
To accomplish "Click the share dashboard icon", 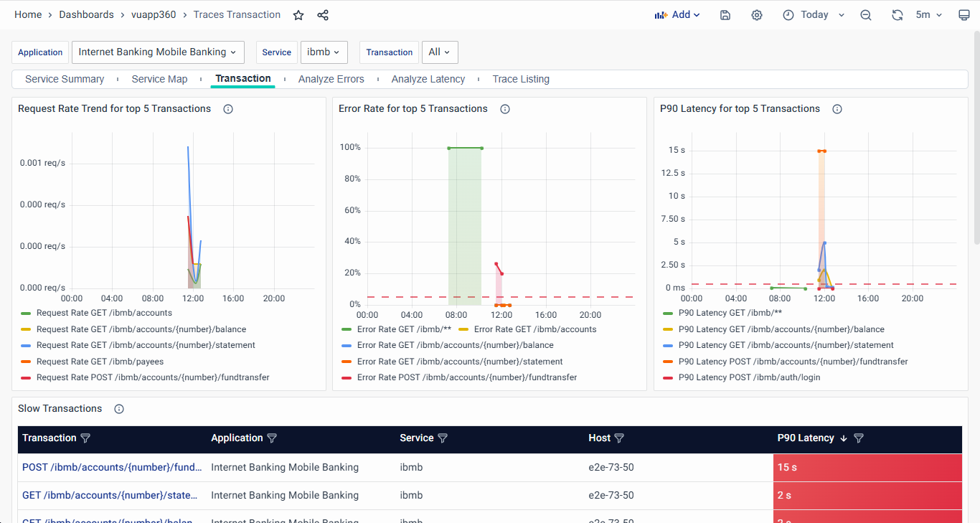I will tap(323, 15).
